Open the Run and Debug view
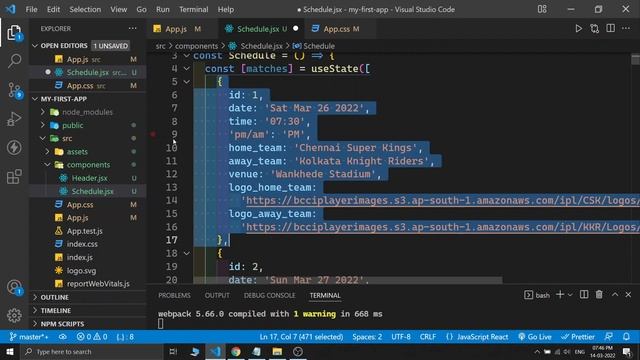640x360 pixels. pos(14,119)
